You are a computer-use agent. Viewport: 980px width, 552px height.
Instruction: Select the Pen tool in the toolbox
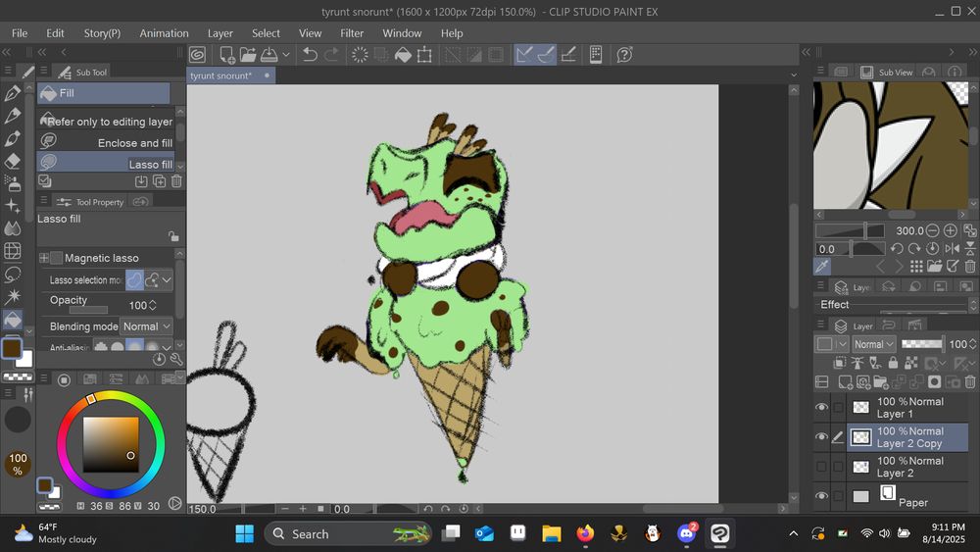tap(12, 93)
